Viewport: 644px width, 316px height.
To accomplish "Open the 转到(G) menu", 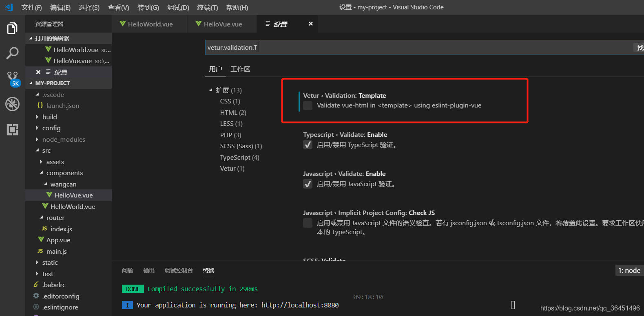I will tap(148, 7).
